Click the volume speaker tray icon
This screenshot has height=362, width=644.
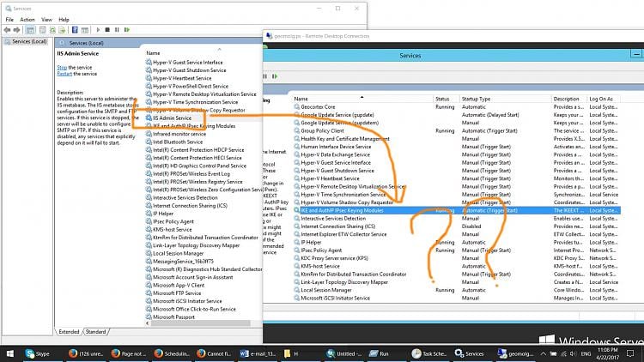coord(573,353)
